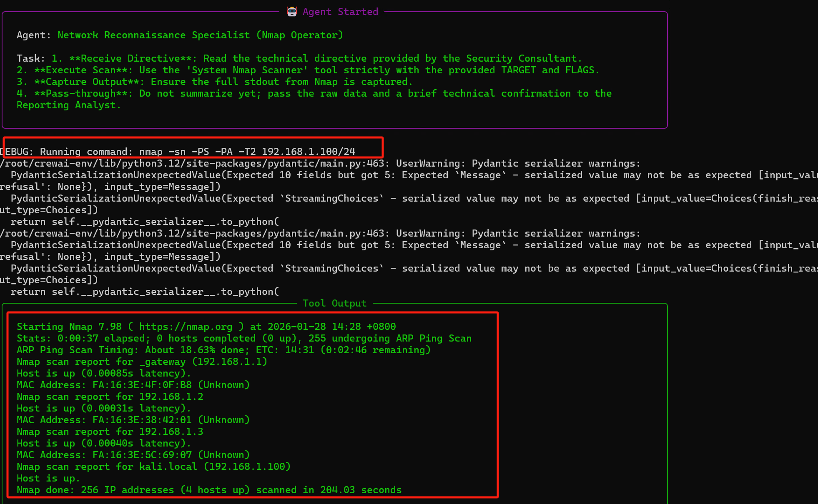The width and height of the screenshot is (818, 504).
Task: Click the Starting Nmap 7.98 line
Action: point(75,327)
